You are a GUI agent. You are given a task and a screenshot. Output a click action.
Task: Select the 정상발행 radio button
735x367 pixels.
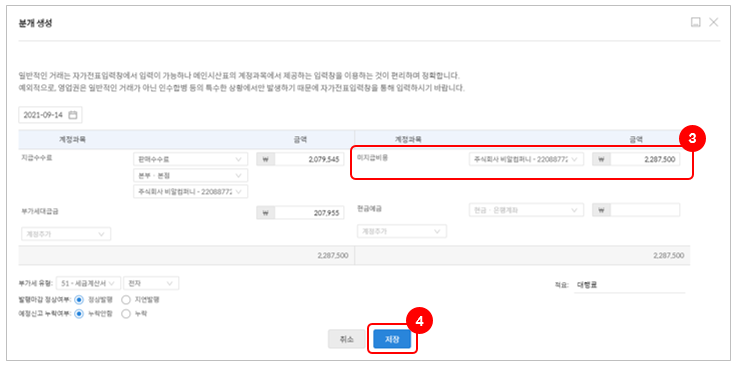click(x=79, y=299)
